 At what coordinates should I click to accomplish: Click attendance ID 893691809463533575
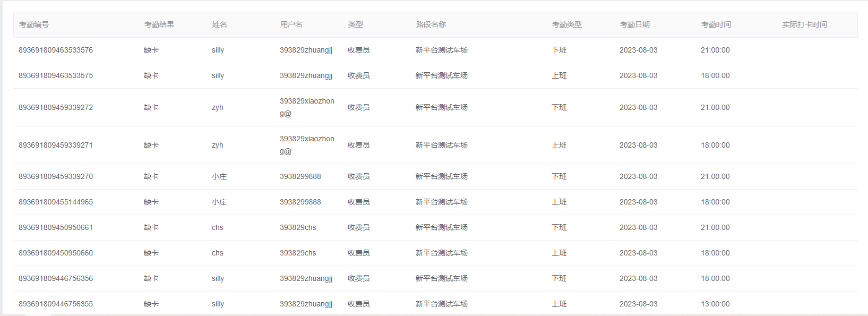(x=56, y=75)
